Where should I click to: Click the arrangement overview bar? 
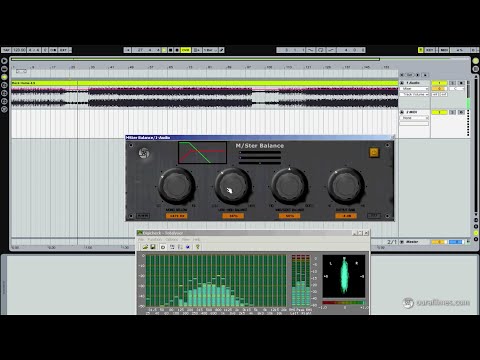click(195, 59)
